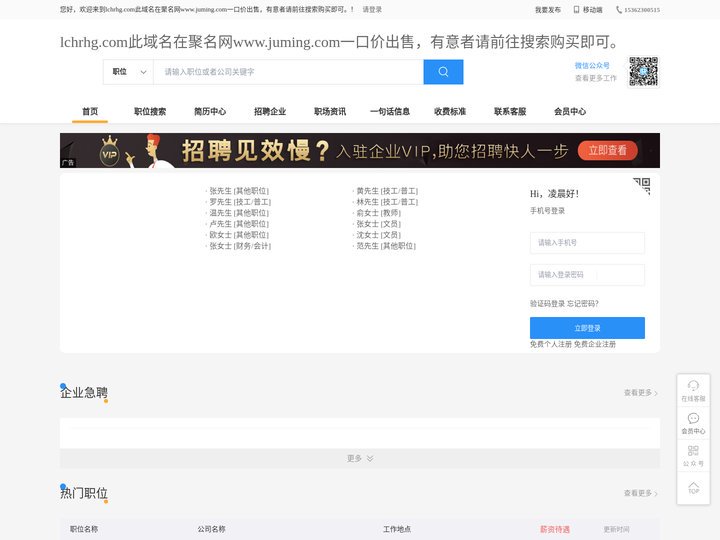Viewport: 720px width, 540px height.
Task: Click the blue 立即登录 button
Action: [x=587, y=328]
